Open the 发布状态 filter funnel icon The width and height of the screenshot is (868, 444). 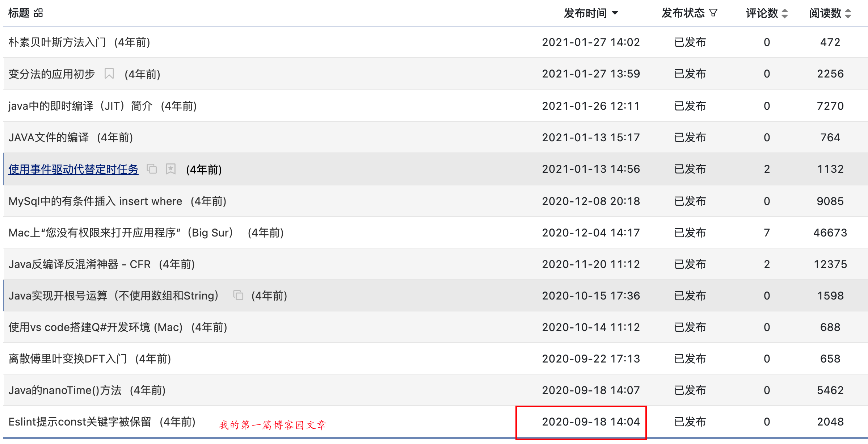click(713, 13)
